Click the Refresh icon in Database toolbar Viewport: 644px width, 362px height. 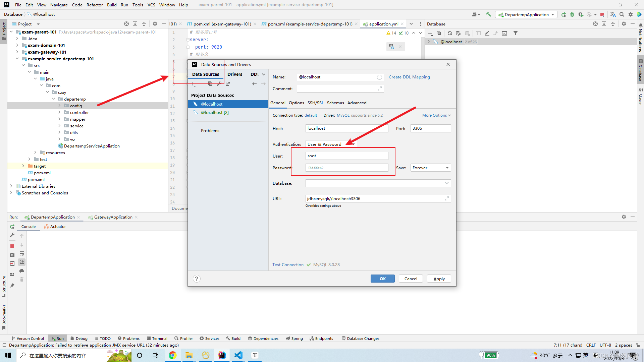[x=449, y=33]
